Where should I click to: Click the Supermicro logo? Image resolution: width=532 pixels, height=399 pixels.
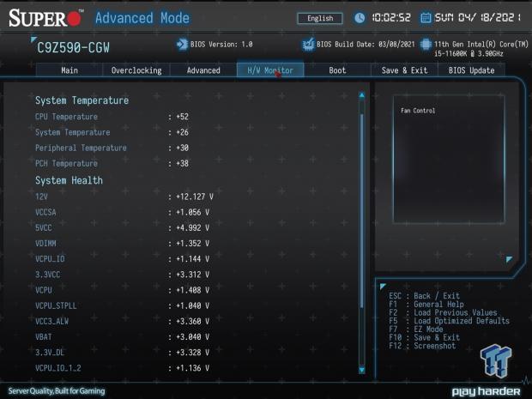(x=45, y=18)
